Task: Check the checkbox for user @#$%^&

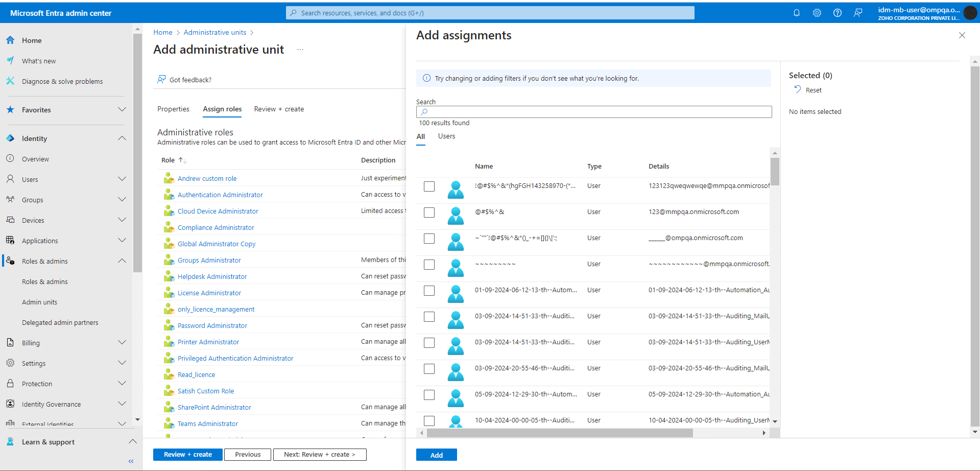Action: pyautogui.click(x=429, y=213)
